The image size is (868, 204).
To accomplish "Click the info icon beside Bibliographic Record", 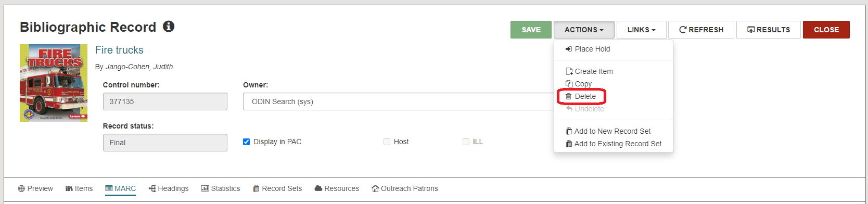I will [169, 27].
